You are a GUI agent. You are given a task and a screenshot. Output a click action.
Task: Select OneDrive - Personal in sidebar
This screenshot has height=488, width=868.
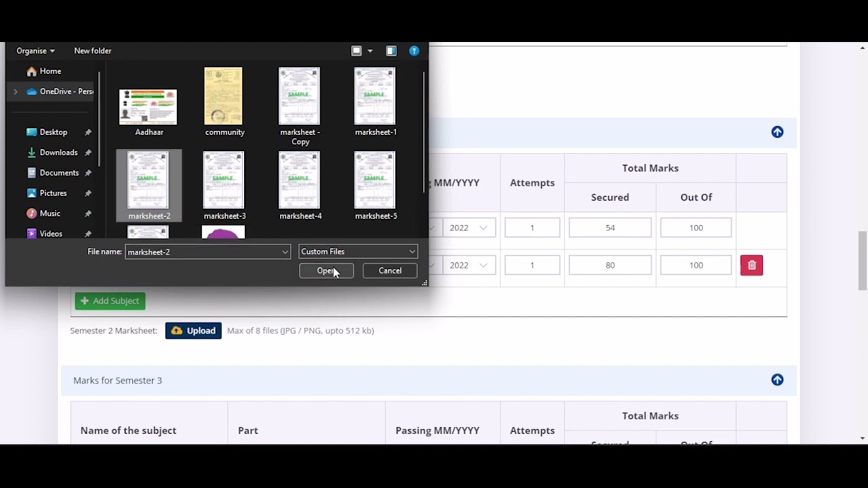(66, 91)
